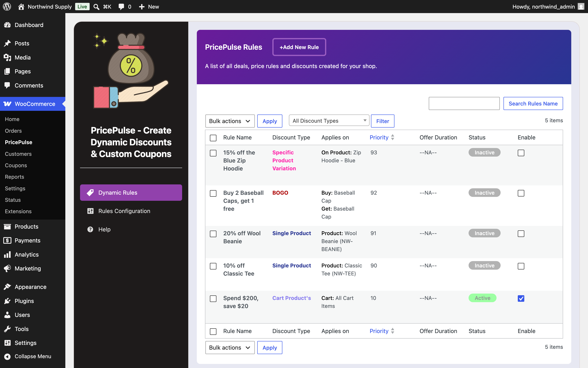The height and width of the screenshot is (368, 588).
Task: Select the Buy 2 Baseball Caps row
Action: (x=213, y=193)
